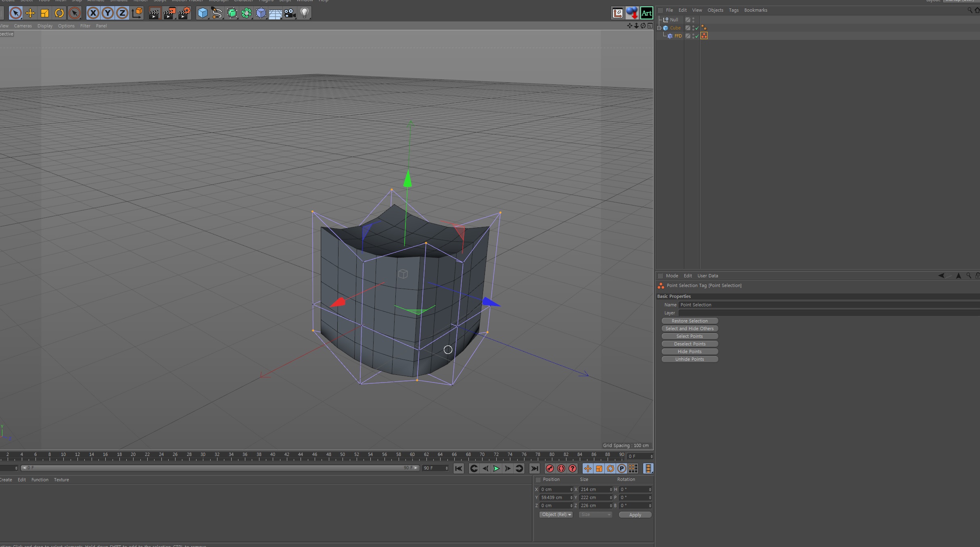Open the viewport Filter menu
The width and height of the screenshot is (980, 547).
click(85, 26)
